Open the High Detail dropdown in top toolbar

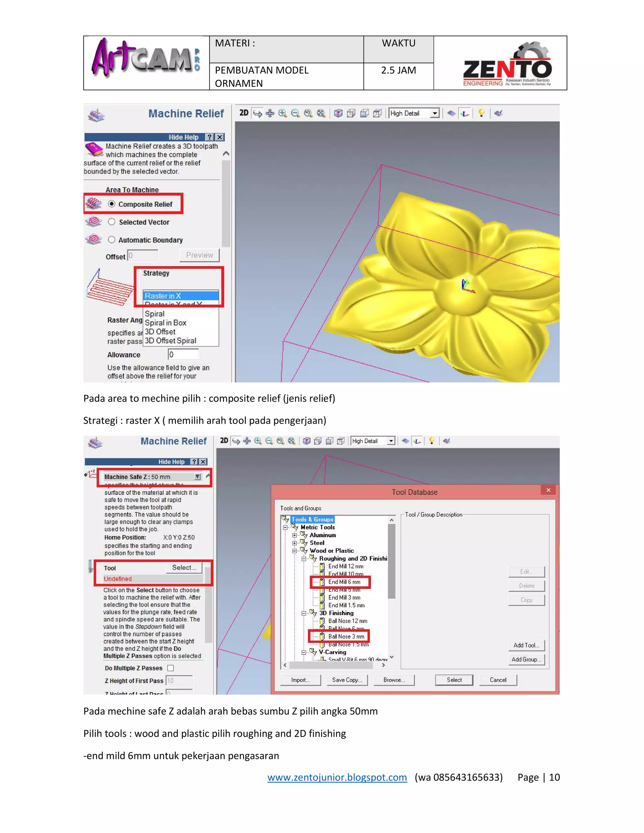pyautogui.click(x=435, y=113)
